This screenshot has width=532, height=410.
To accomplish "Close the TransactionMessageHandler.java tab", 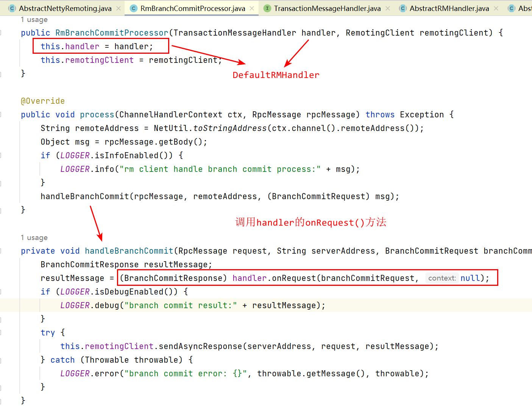I will (x=387, y=8).
